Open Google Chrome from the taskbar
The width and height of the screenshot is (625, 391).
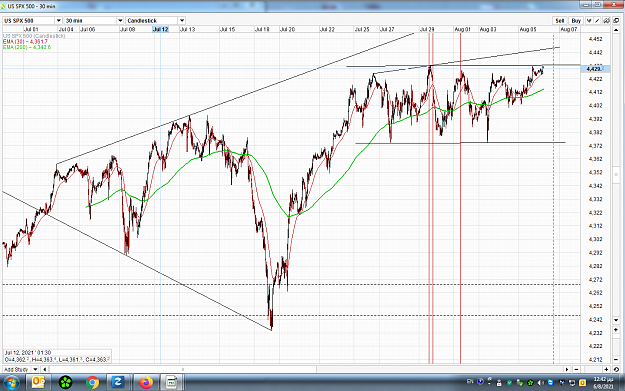(x=92, y=383)
